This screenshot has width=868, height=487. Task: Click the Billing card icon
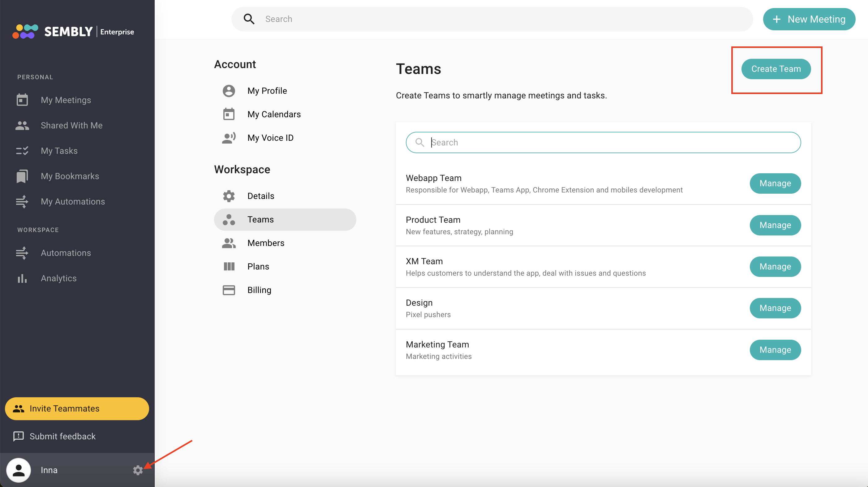[229, 290]
